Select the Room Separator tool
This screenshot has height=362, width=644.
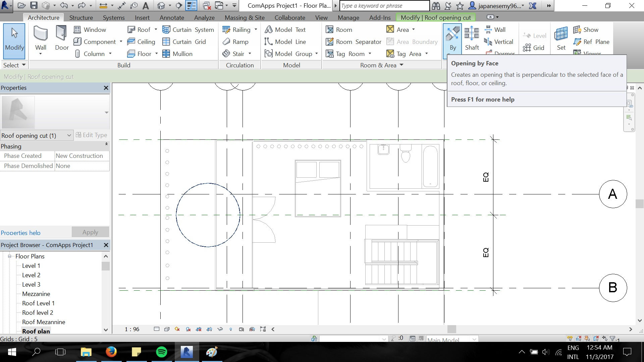354,42
